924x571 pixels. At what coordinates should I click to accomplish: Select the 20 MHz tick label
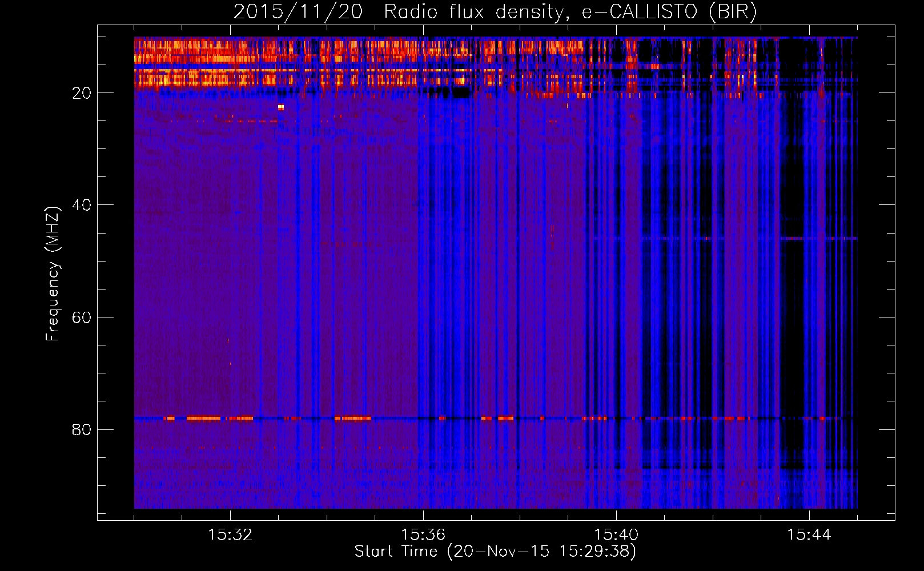point(82,93)
